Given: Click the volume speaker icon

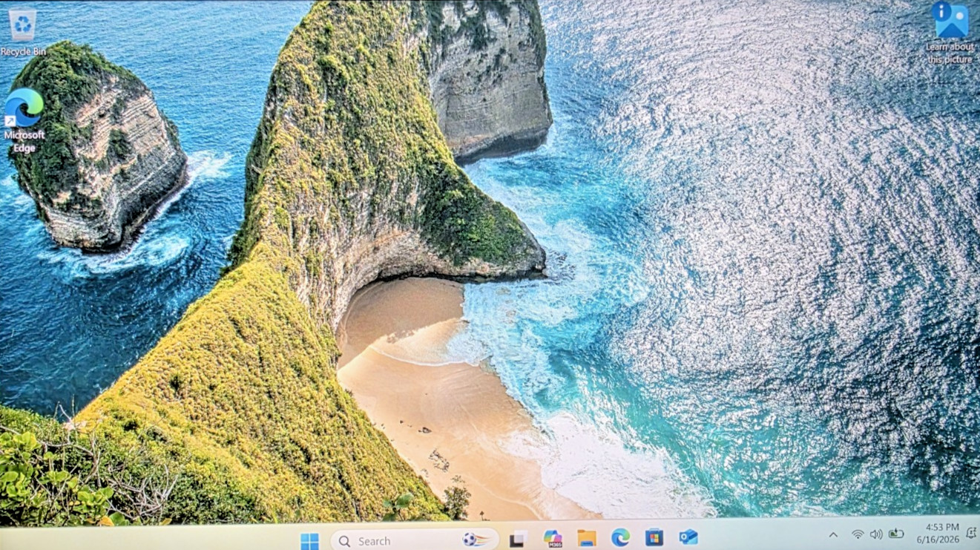Looking at the screenshot, I should (876, 534).
